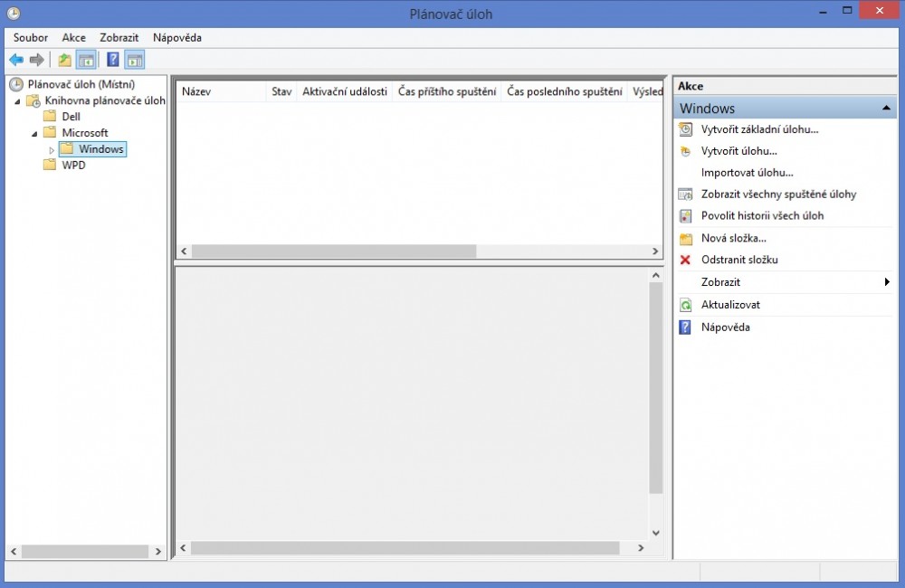Collapse the Microsoft folder tree node

(34, 133)
